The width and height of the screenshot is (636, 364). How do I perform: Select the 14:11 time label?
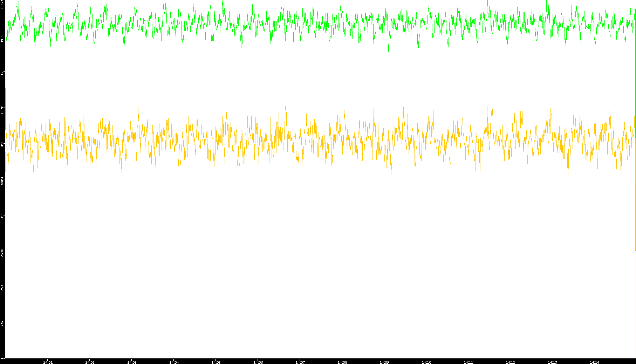(x=468, y=362)
